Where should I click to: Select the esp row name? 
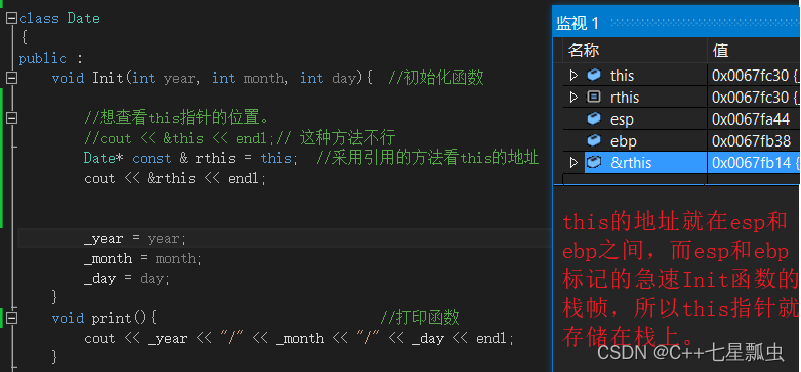[x=622, y=120]
